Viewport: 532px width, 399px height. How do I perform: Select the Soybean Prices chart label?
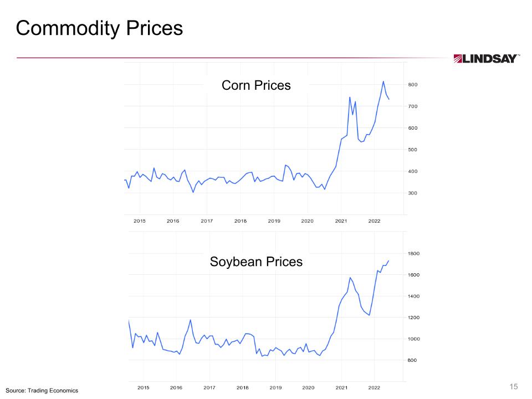pyautogui.click(x=256, y=262)
